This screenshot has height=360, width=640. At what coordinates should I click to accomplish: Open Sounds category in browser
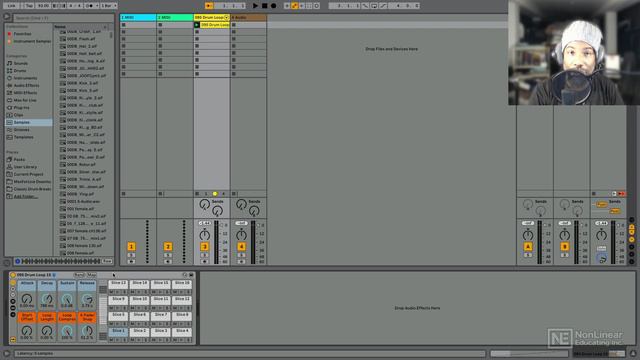[21, 63]
